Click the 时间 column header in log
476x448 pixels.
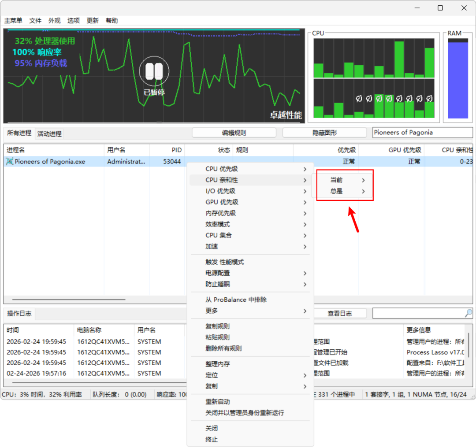point(39,330)
